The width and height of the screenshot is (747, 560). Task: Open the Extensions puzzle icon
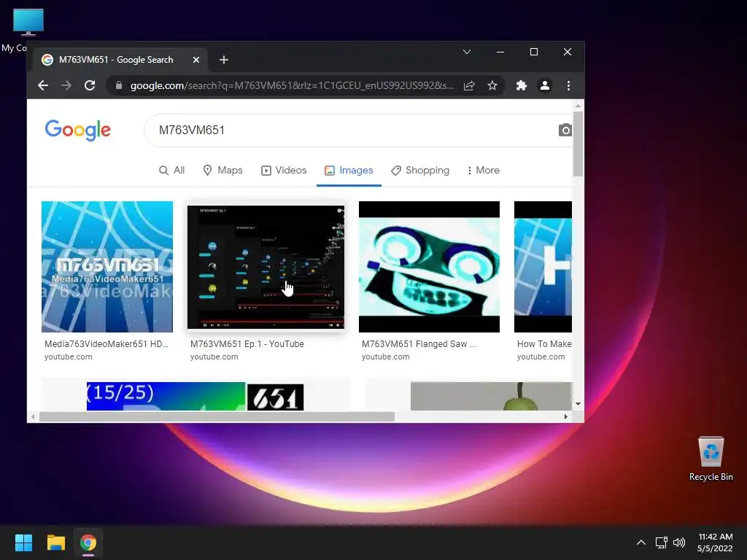pyautogui.click(x=521, y=86)
